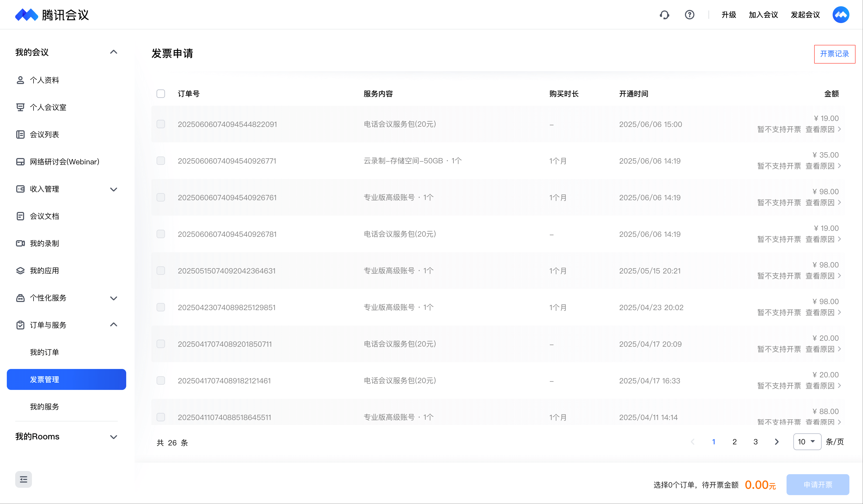The width and height of the screenshot is (863, 504).
Task: Open 我的录制 menu item
Action: click(x=45, y=243)
